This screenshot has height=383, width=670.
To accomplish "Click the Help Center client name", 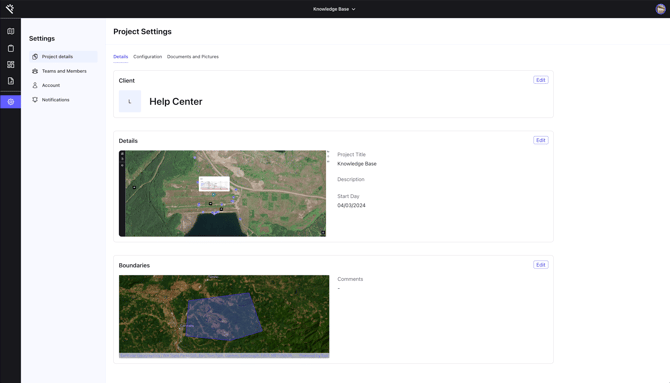I will coord(176,102).
